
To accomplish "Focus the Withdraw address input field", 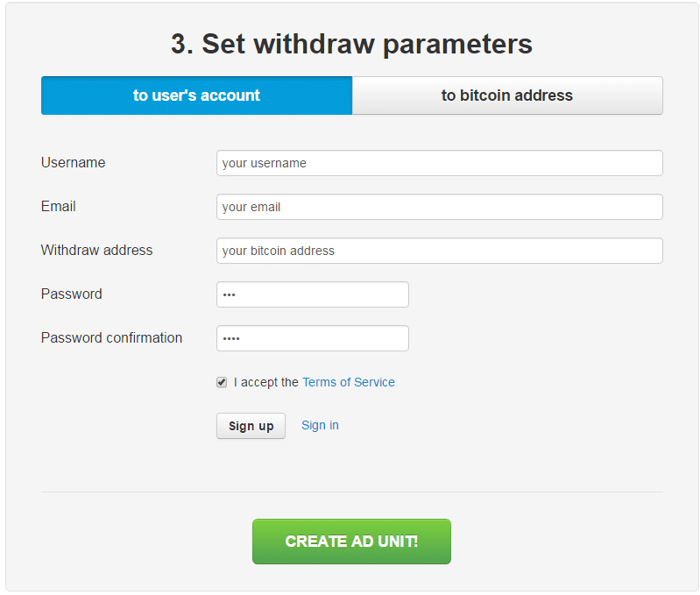I will click(x=439, y=251).
